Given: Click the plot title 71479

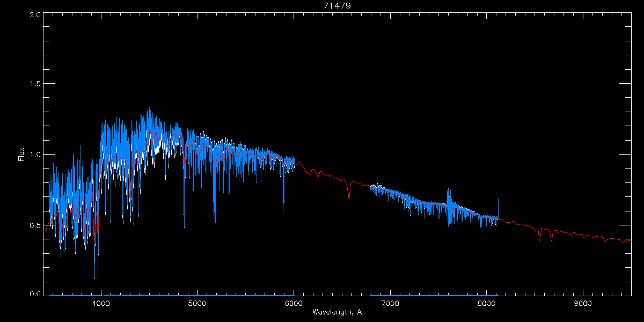Looking at the screenshot, I should tap(337, 6).
